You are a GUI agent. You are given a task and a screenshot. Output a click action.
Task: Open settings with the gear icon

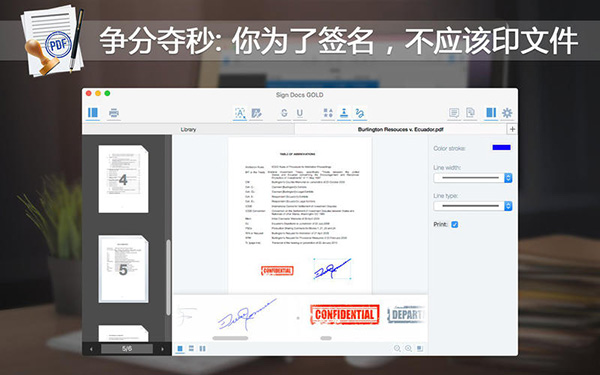(507, 113)
